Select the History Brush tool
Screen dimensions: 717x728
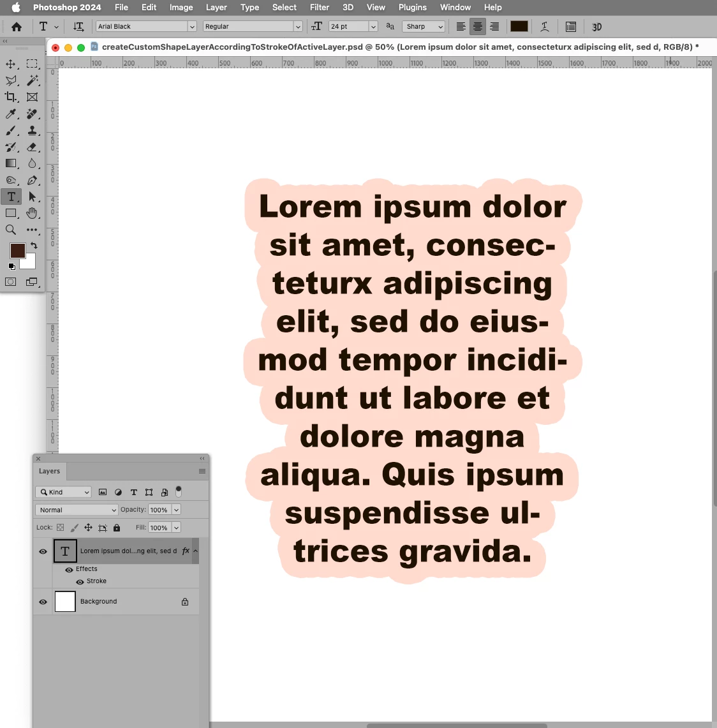point(11,147)
